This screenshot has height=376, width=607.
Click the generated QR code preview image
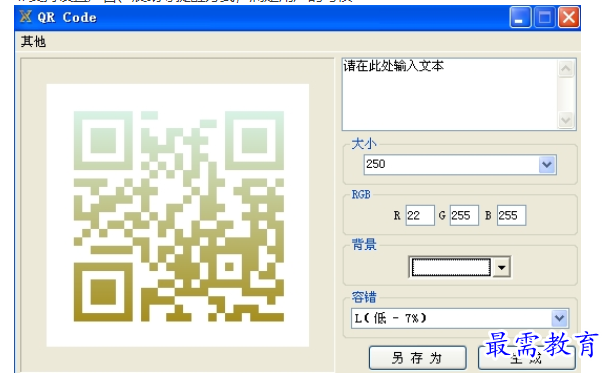tap(178, 216)
